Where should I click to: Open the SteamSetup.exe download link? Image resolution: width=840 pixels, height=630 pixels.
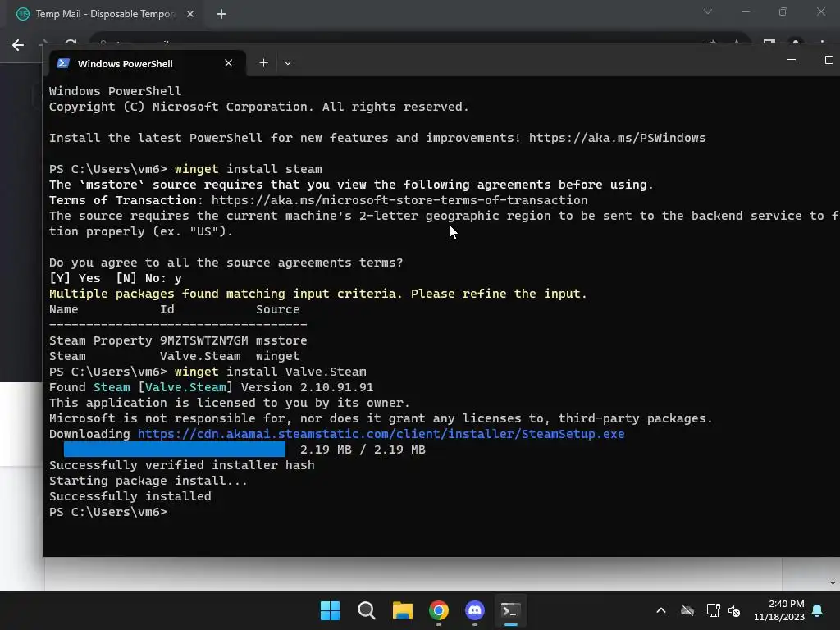381,434
